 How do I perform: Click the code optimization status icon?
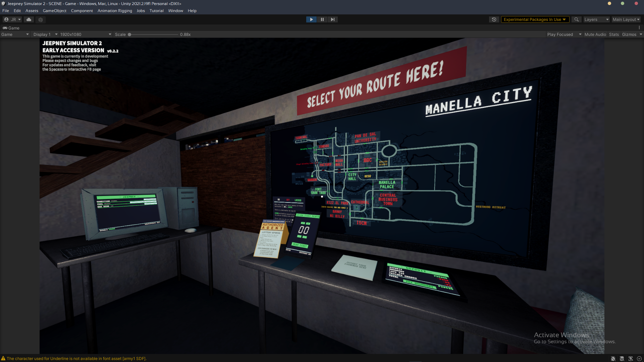pos(631,359)
